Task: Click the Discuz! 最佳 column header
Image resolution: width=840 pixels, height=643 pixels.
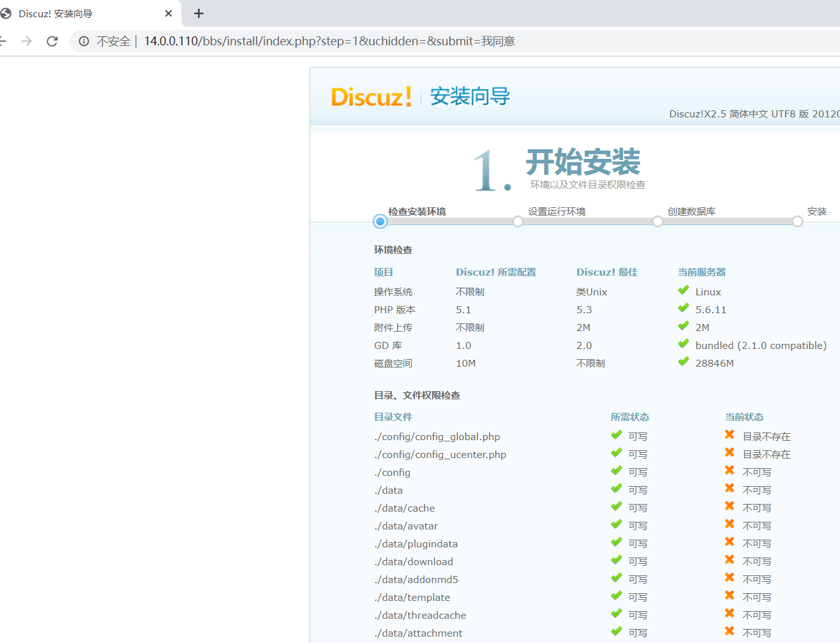Action: tap(607, 272)
